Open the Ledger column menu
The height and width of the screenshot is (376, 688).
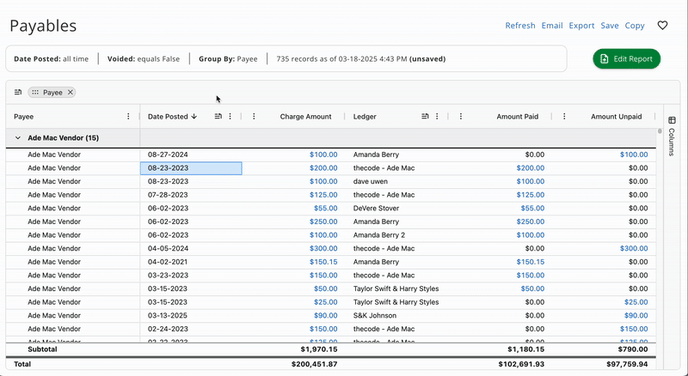point(437,116)
